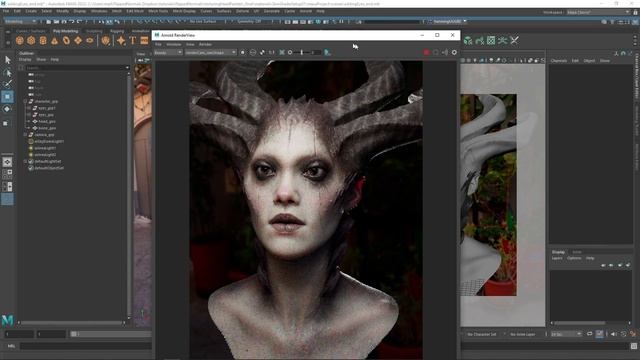Click the polygon plane shelf icon
This screenshot has height=360, width=640.
(78, 40)
